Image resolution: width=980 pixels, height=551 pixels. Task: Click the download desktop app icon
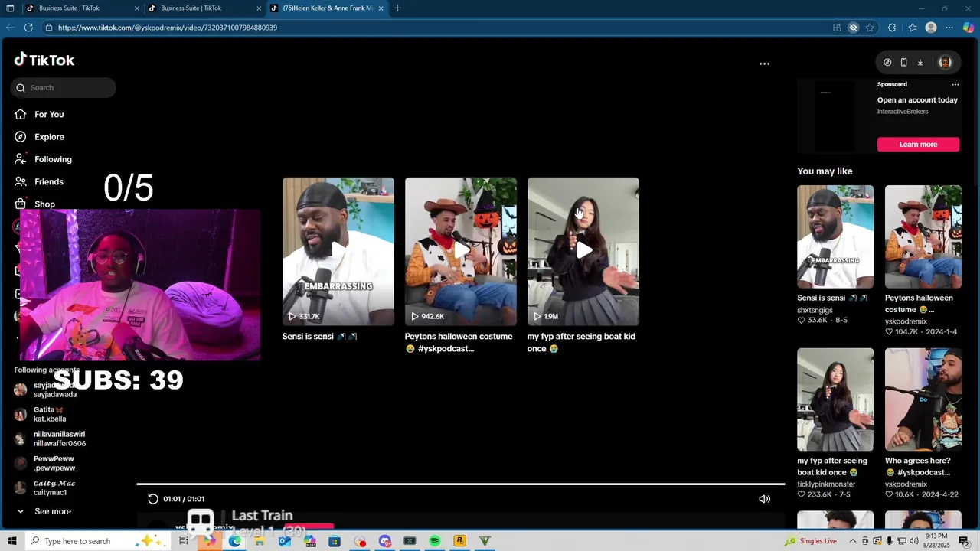[x=920, y=63]
